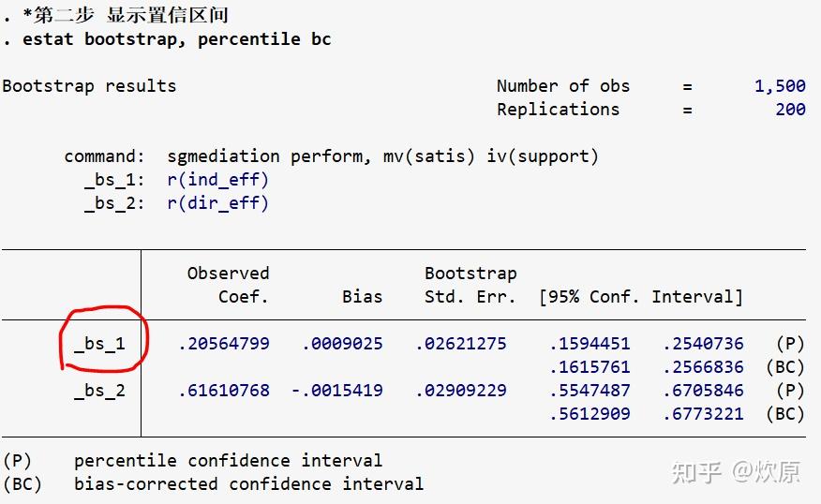Select observed coefficient .61610768

coord(223,391)
